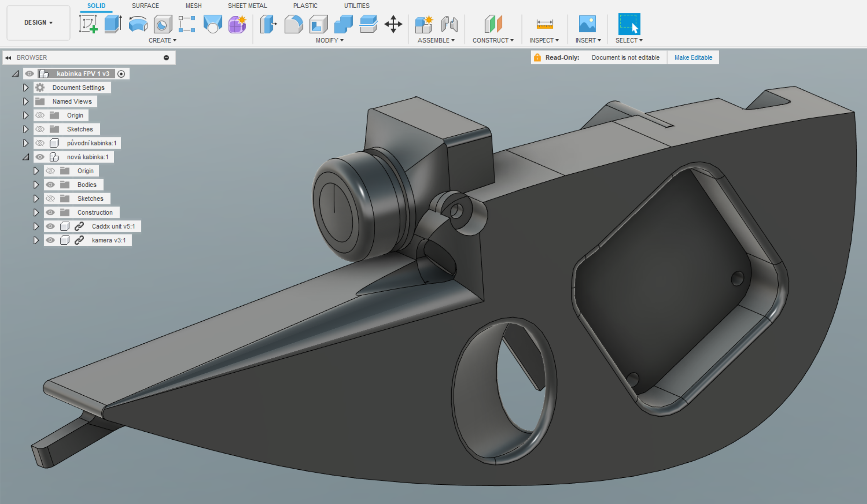Hide the Bodies folder visibility eye

50,185
